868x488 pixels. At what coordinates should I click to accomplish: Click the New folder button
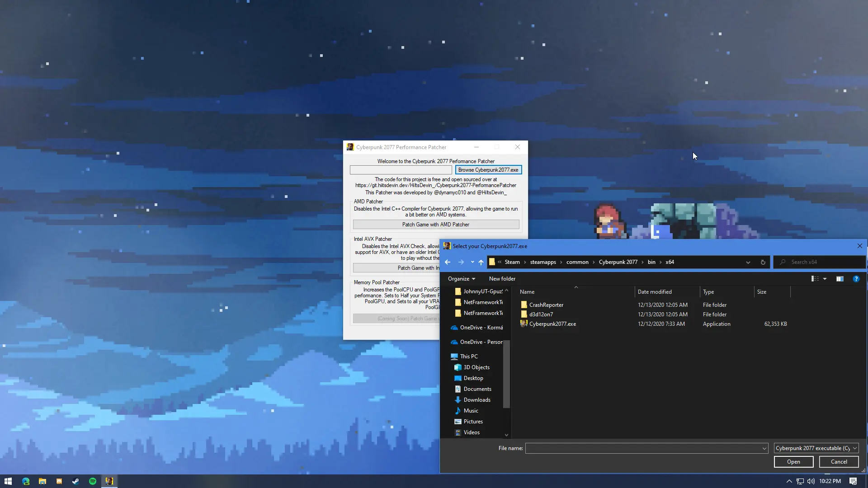(503, 278)
